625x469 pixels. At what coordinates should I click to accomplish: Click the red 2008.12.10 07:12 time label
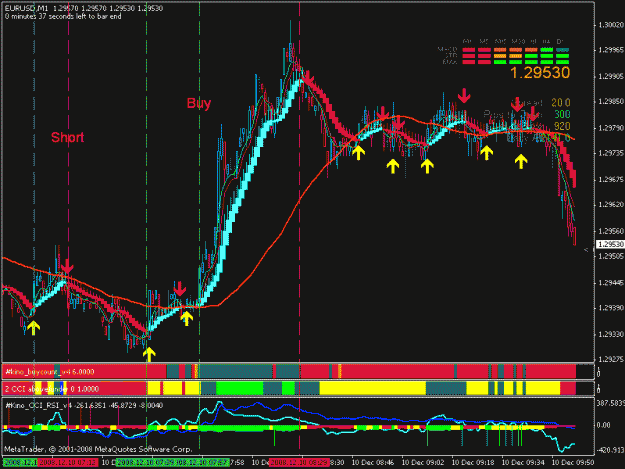68,463
